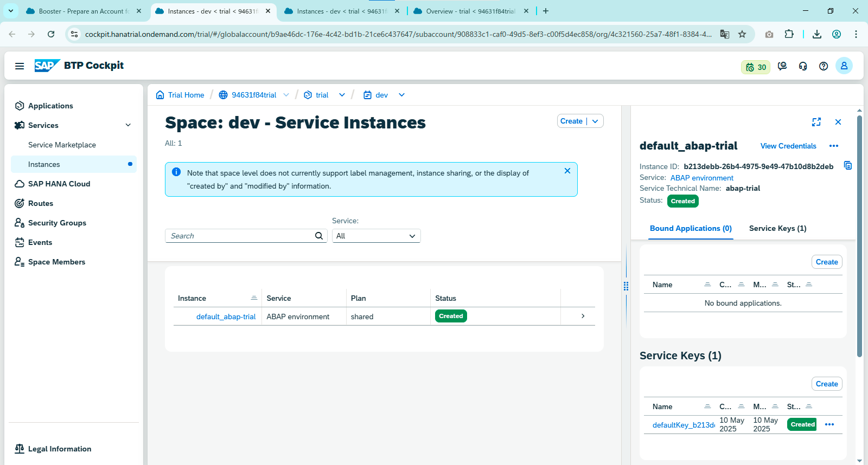
Task: Bookmark this page with the star icon
Action: [x=742, y=34]
